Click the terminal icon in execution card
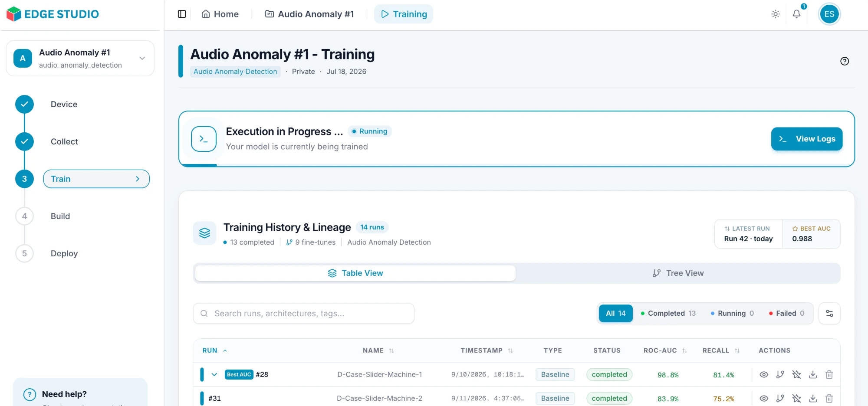This screenshot has height=406, width=868. (204, 139)
